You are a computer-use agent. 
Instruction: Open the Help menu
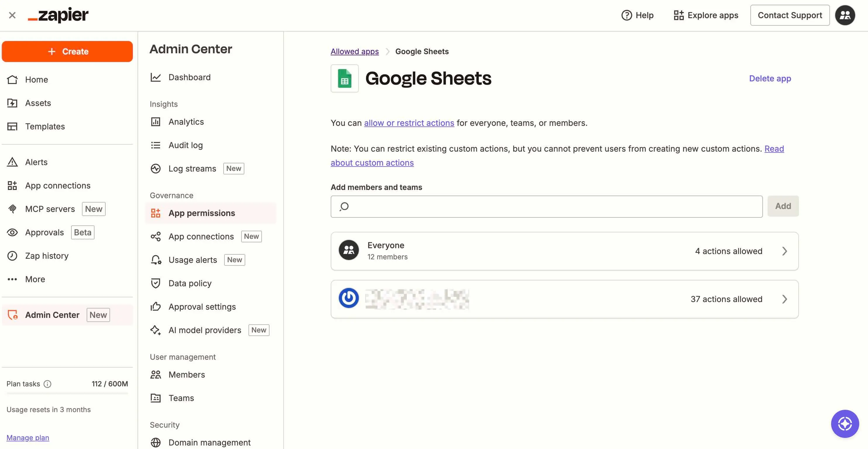click(x=637, y=15)
